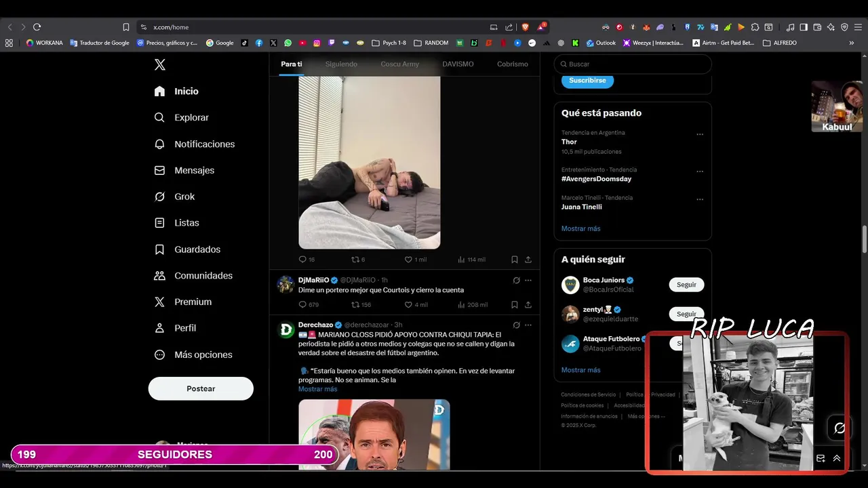Reply to the post with 16 comments
This screenshot has height=488, width=868.
[x=307, y=260]
